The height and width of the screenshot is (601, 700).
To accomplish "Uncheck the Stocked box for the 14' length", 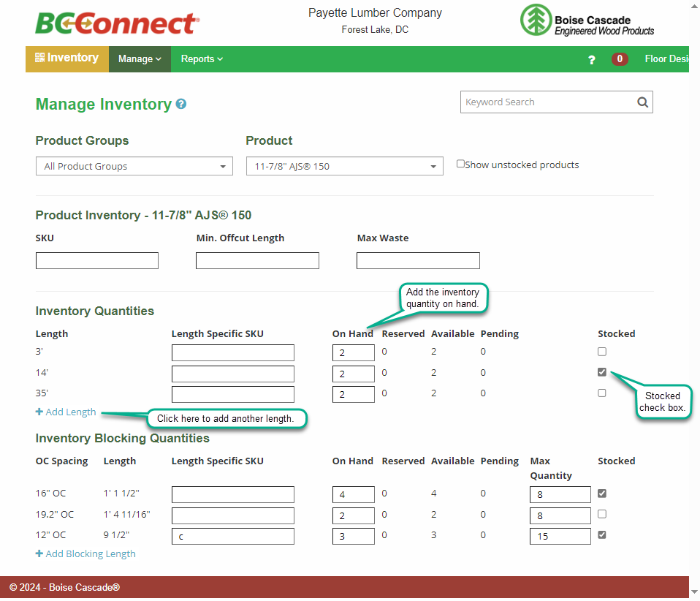I will [x=601, y=371].
